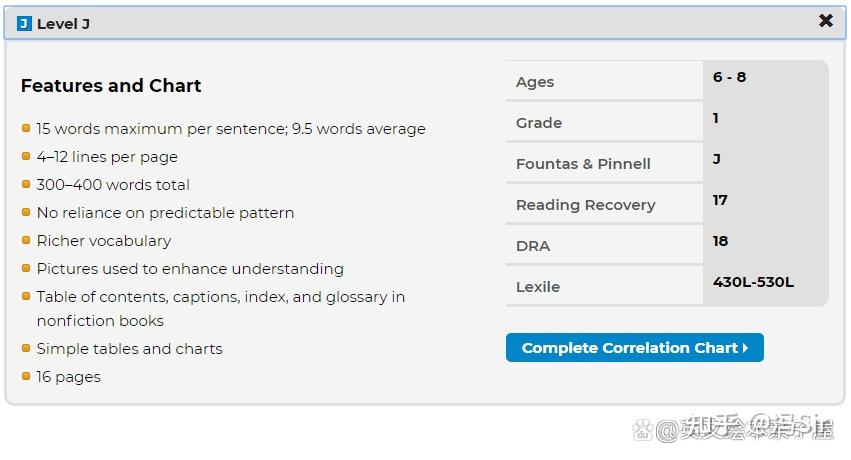Image resolution: width=851 pixels, height=460 pixels.
Task: Click the No reliance on predictable pattern text
Action: point(165,213)
